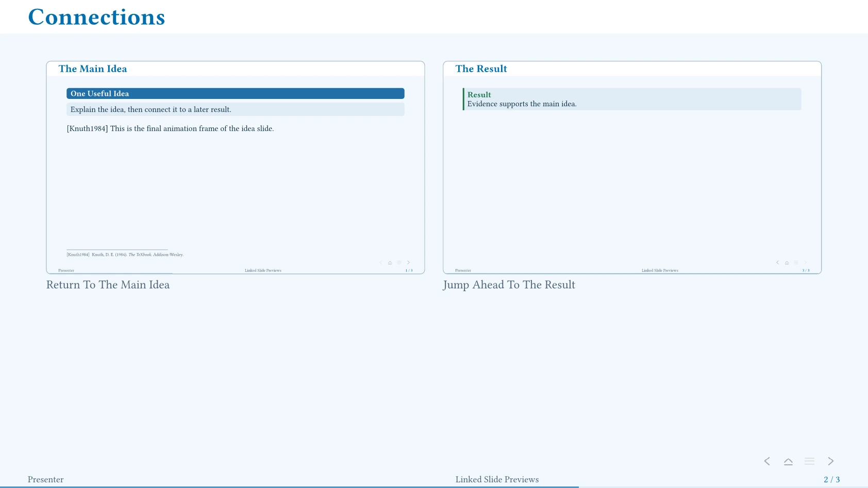Click the 2 / 3 page counter

(x=832, y=480)
